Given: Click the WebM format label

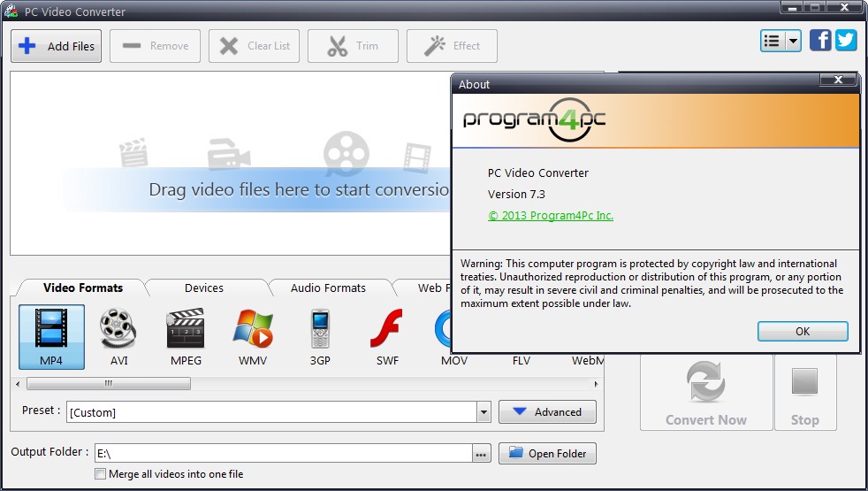Looking at the screenshot, I should (588, 361).
